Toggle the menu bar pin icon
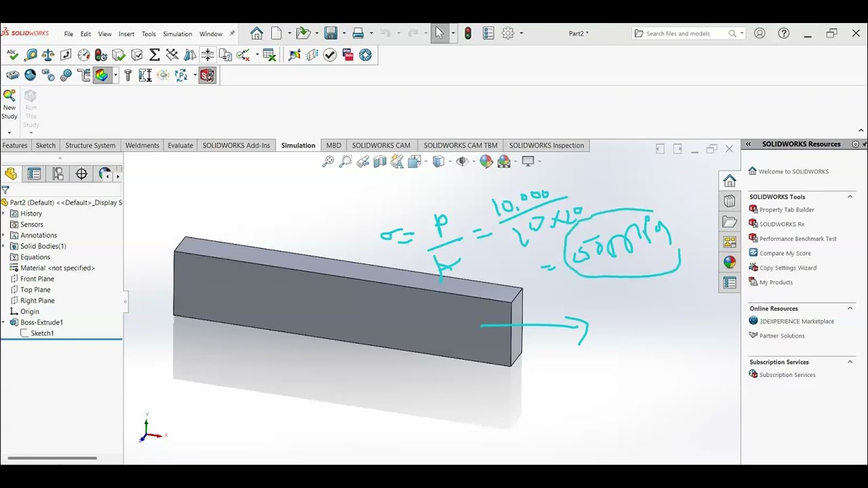This screenshot has height=488, width=868. pos(233,33)
